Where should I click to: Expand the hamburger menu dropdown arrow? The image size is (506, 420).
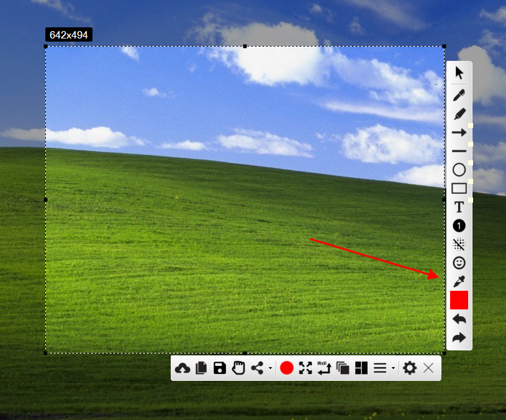(393, 369)
